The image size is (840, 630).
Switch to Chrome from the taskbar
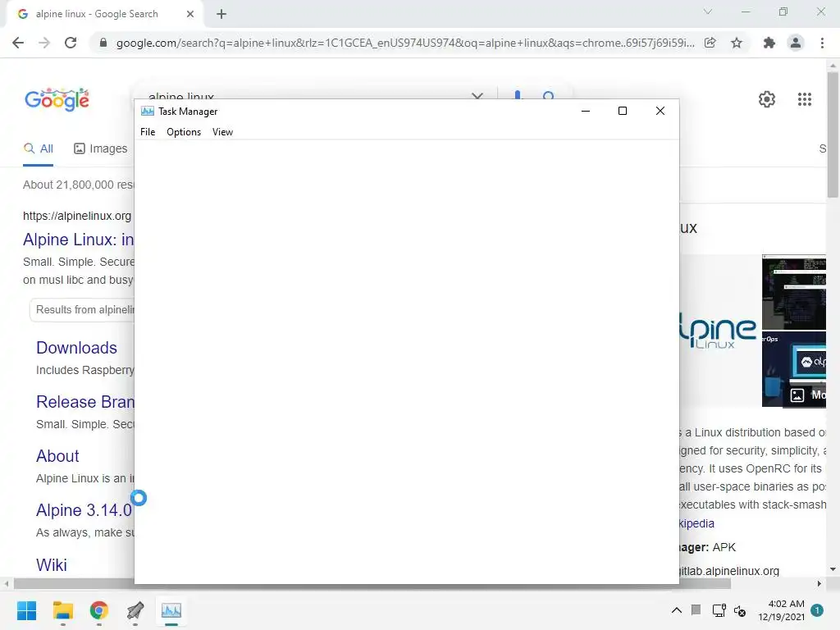tap(99, 610)
